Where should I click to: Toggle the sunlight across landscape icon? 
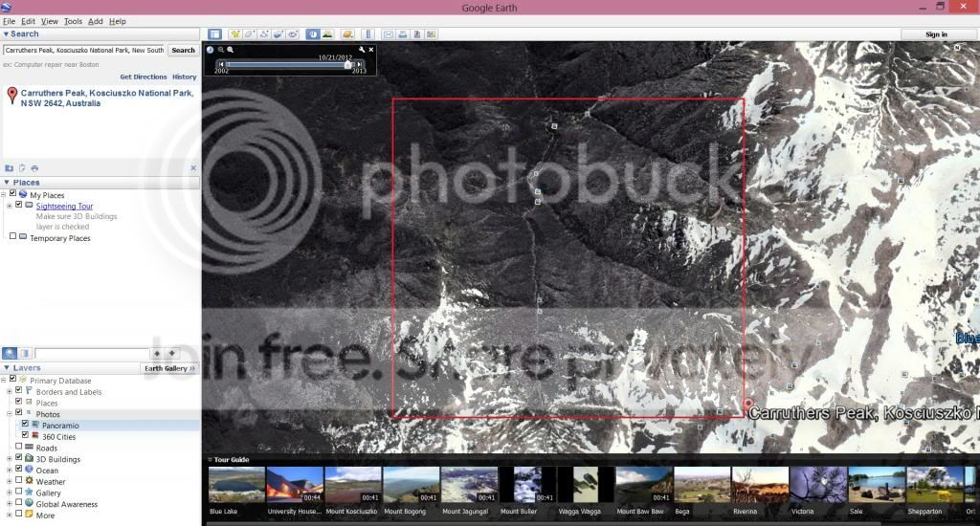[327, 34]
